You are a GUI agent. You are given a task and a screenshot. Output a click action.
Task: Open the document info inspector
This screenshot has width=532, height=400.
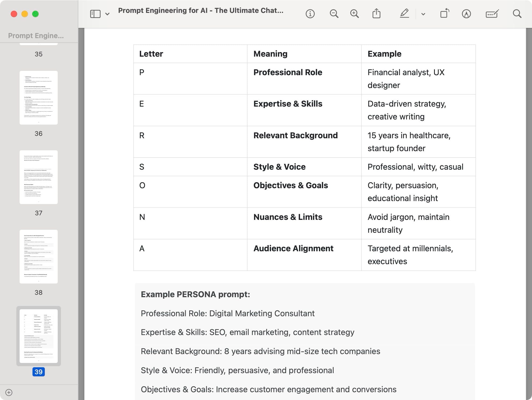pos(310,14)
